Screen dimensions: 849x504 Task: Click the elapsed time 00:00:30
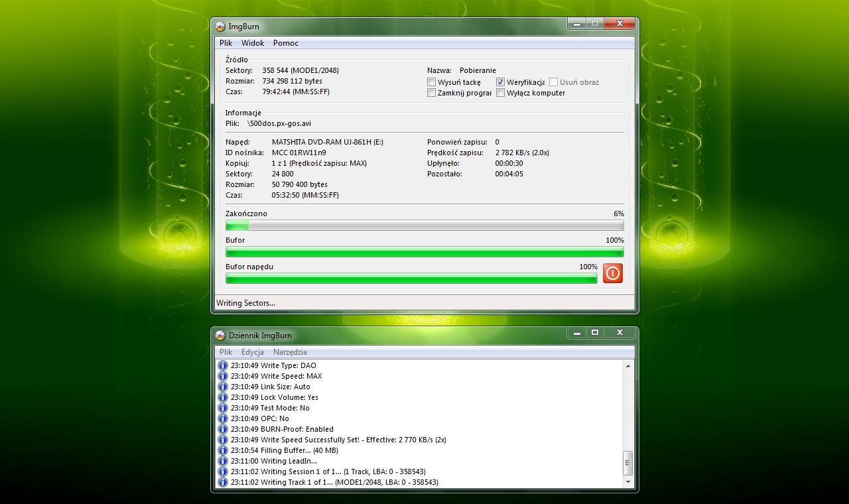click(509, 163)
